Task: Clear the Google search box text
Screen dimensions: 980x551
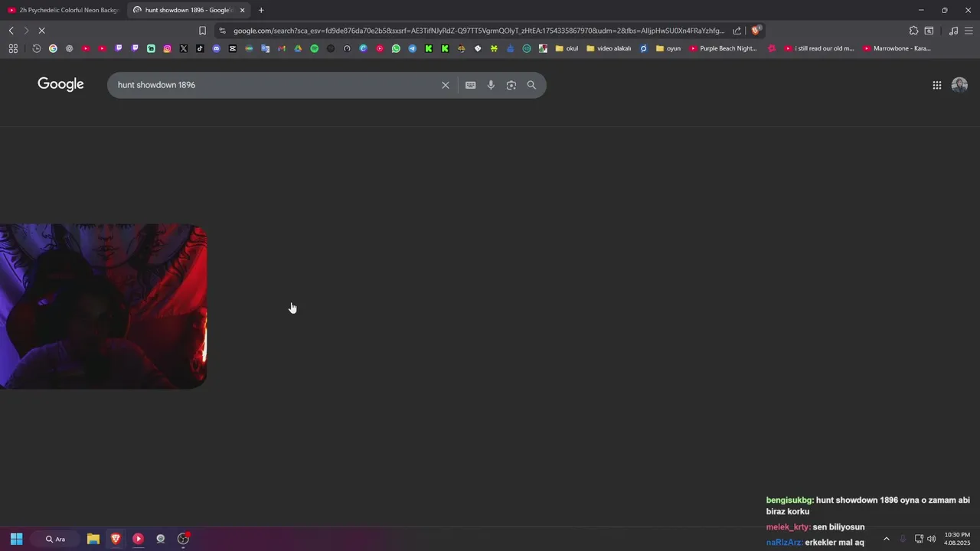Action: coord(445,85)
